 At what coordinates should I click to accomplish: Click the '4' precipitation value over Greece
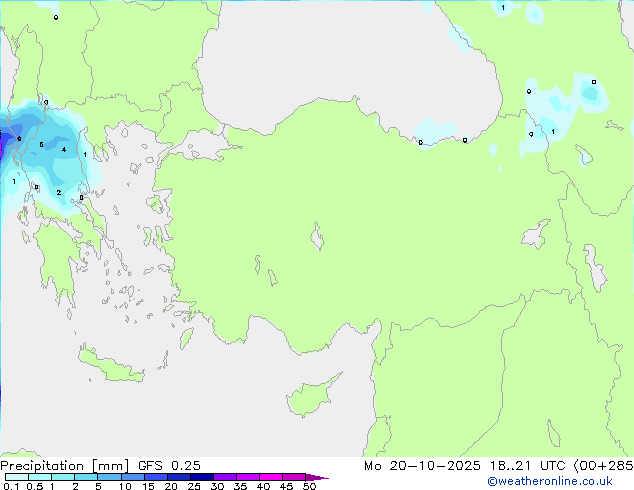click(64, 150)
